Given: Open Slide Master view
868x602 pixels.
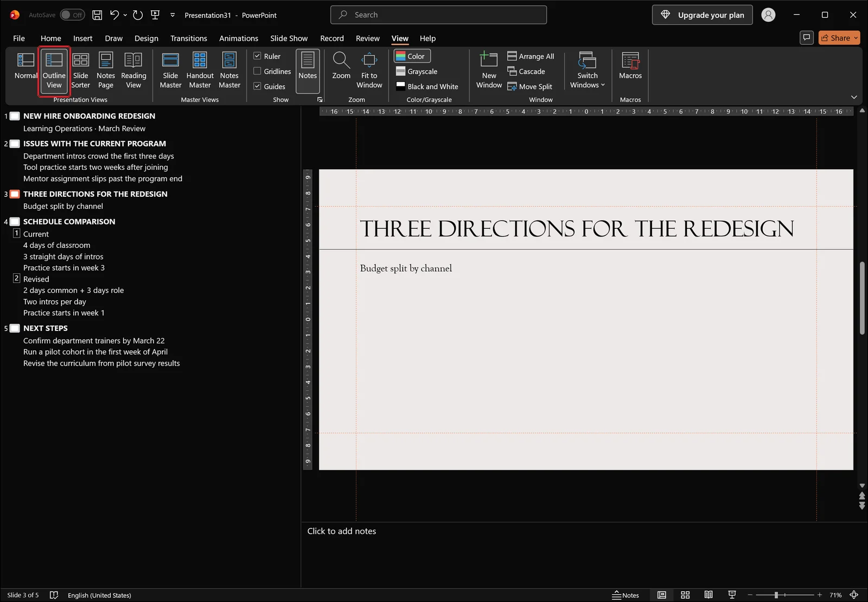Looking at the screenshot, I should [x=170, y=71].
